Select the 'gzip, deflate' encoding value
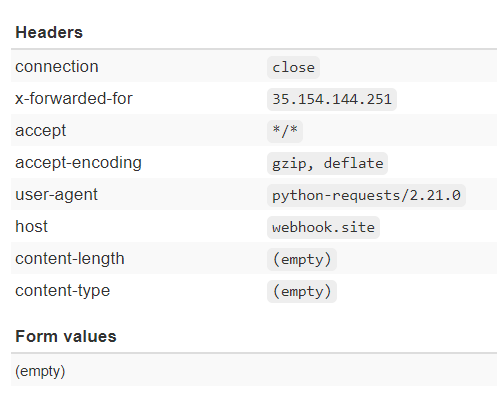 (327, 163)
